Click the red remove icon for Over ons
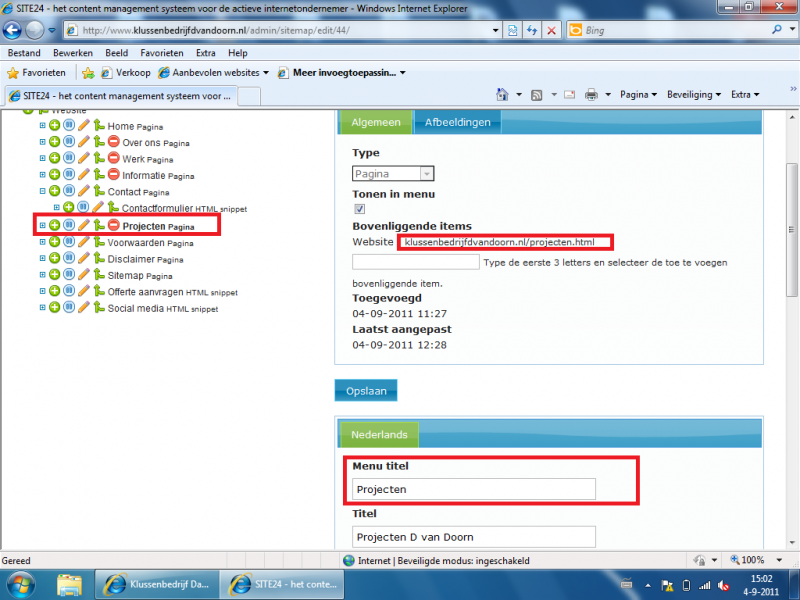This screenshot has width=800, height=600. 113,143
